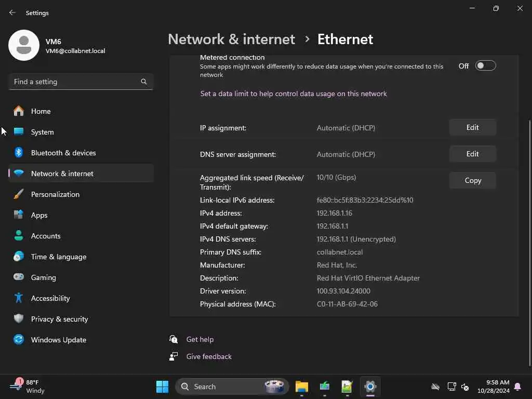
Task: Go to the Accounts section
Action: click(x=46, y=236)
